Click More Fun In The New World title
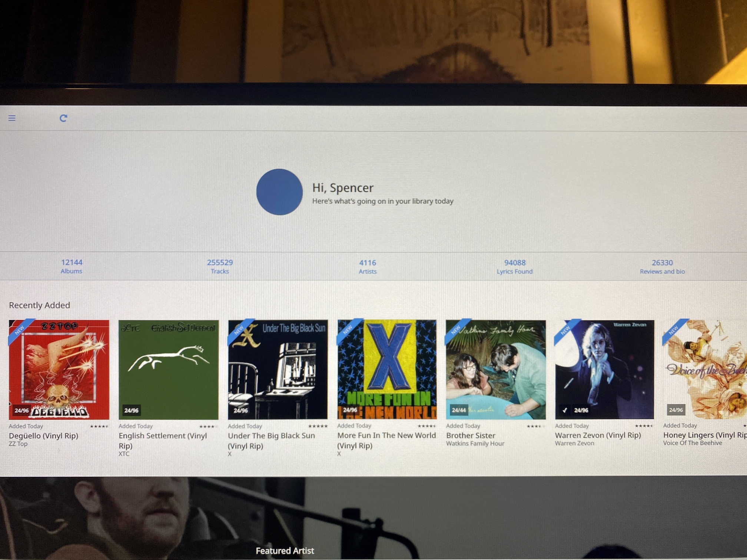Screen dimensions: 747x560 (386, 440)
